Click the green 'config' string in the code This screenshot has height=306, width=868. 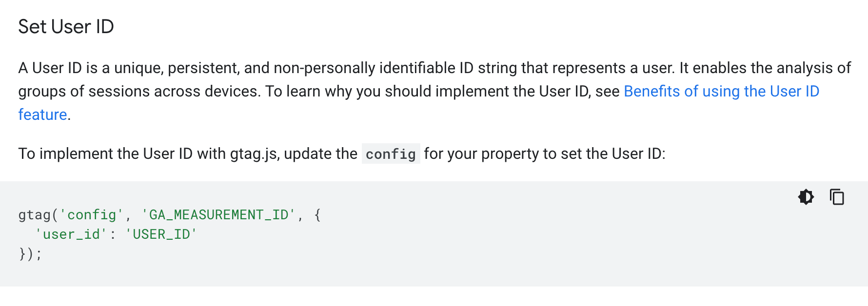click(x=91, y=215)
